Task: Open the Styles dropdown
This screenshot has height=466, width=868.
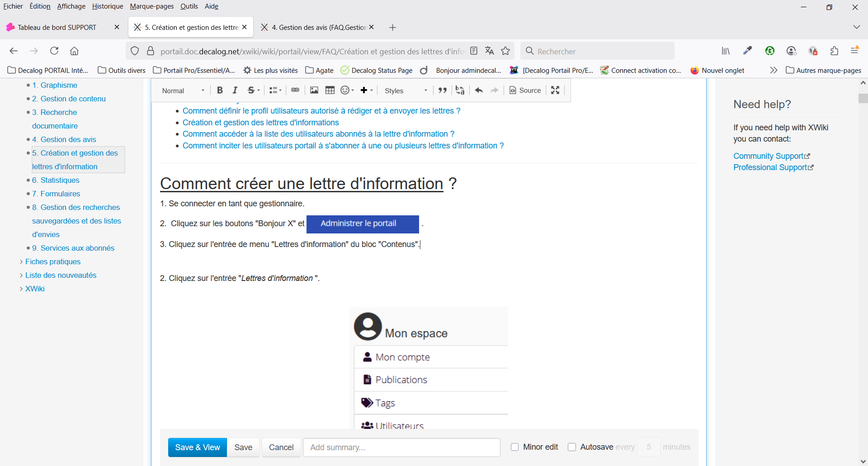Action: coord(406,90)
